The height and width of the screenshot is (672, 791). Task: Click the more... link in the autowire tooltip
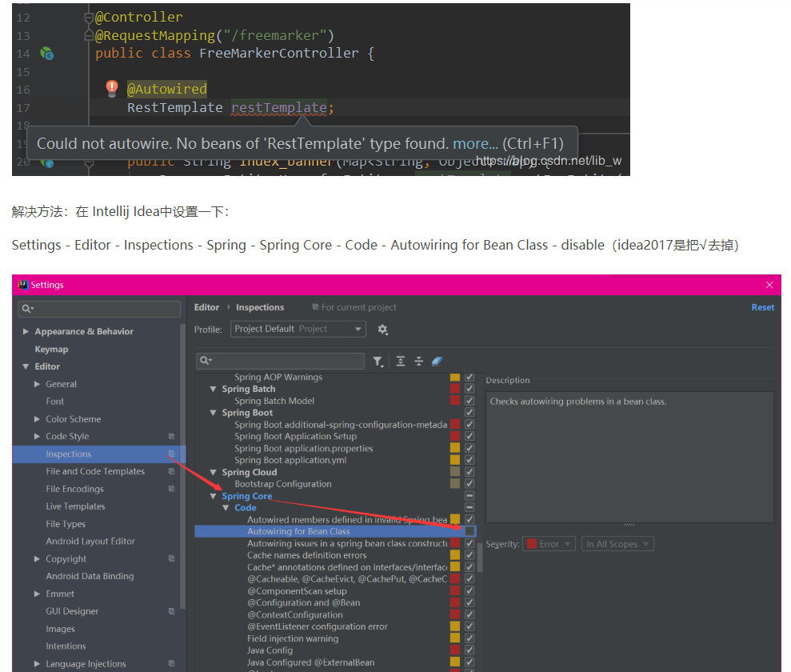475,143
